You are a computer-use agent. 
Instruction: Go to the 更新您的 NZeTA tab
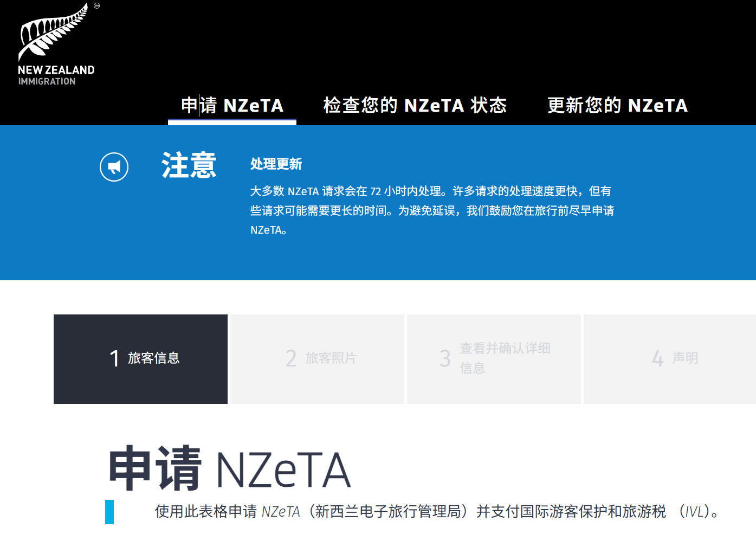(617, 105)
